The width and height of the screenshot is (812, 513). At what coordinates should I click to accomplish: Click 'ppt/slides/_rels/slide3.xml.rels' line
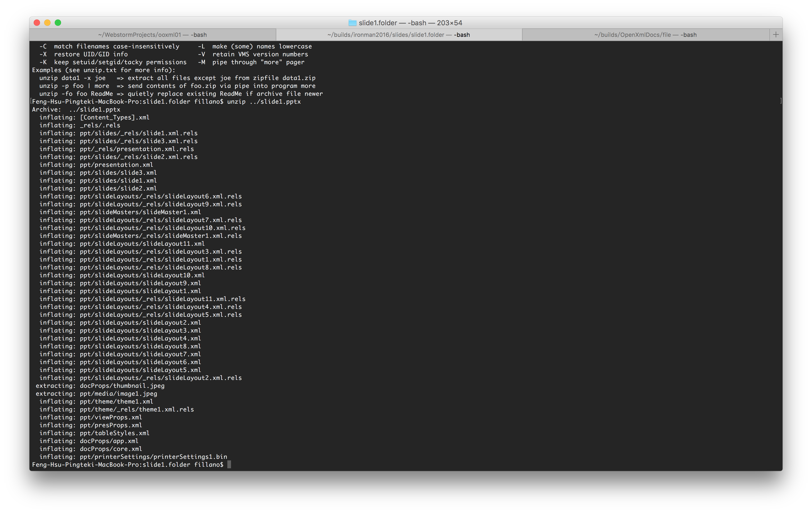coord(118,141)
